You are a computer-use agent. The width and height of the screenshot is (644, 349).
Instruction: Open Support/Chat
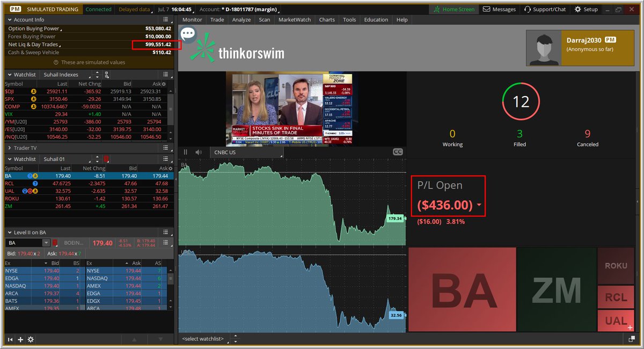pos(545,9)
